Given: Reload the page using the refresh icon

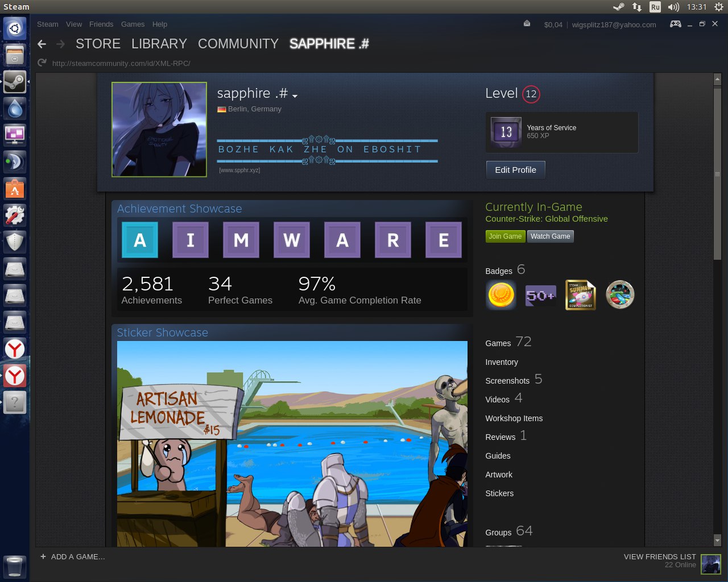Looking at the screenshot, I should [42, 63].
